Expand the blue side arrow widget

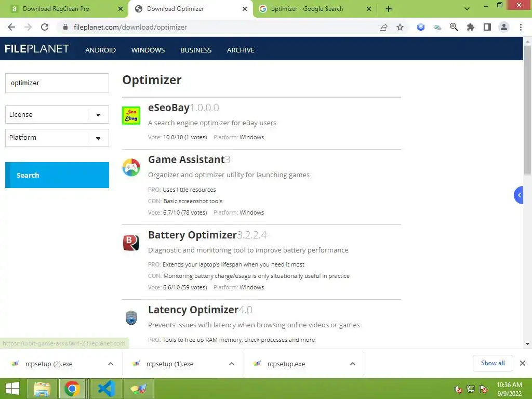(x=519, y=195)
